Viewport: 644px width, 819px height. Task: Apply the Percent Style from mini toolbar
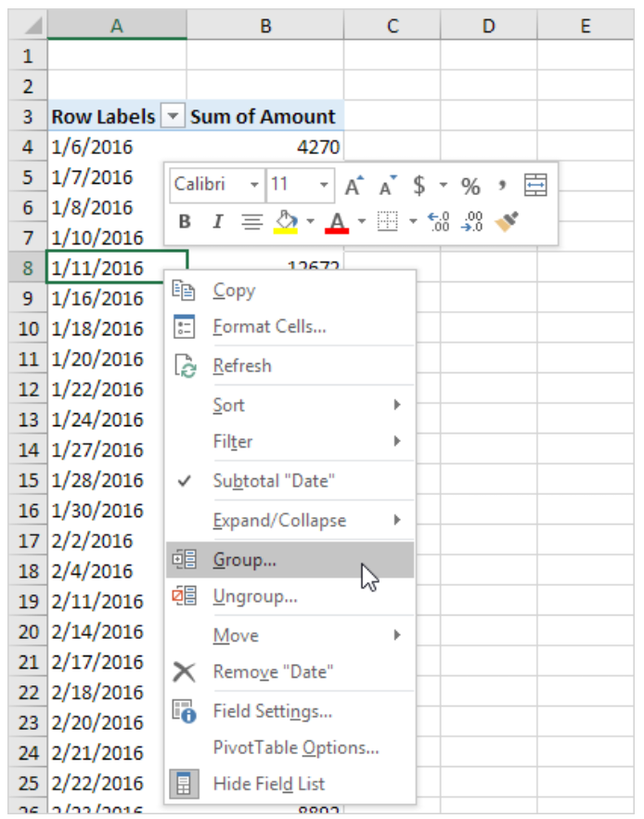click(x=470, y=186)
